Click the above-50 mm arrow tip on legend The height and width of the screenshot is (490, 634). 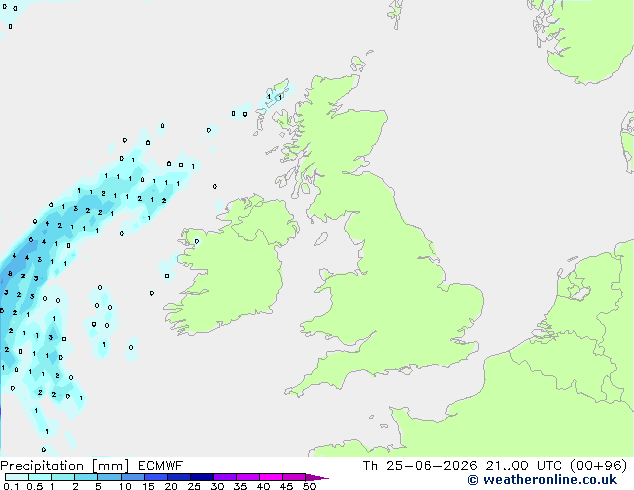317,477
